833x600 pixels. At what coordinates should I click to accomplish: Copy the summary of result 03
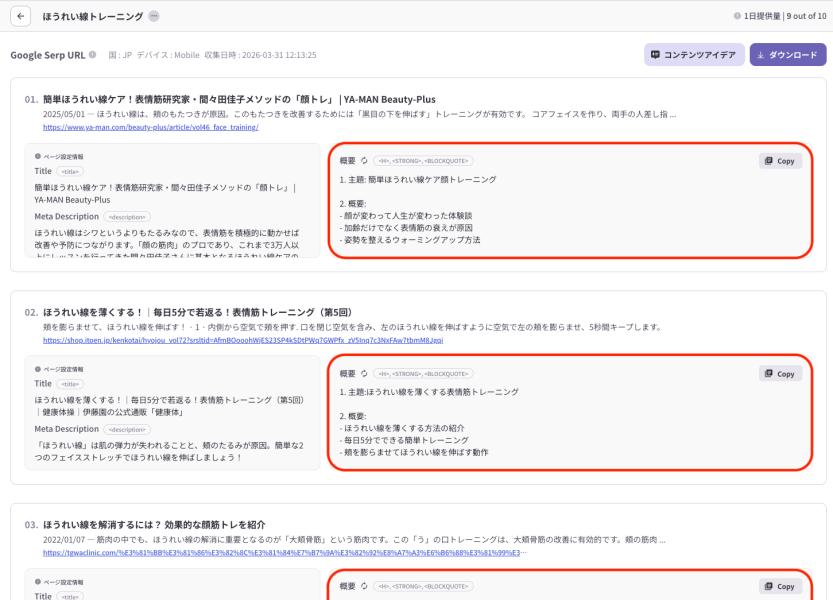(779, 586)
